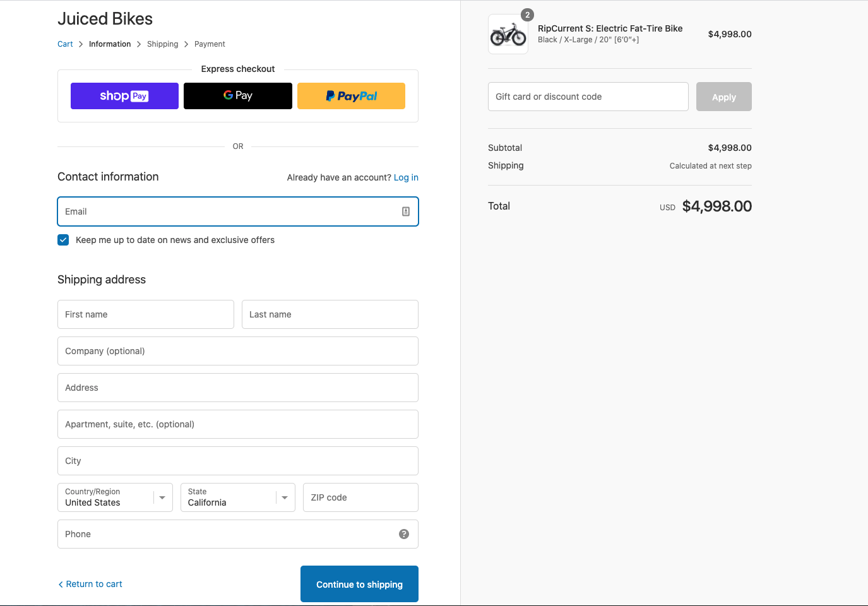The width and height of the screenshot is (868, 606).
Task: Go to Cart breadcrumb link
Action: point(65,44)
